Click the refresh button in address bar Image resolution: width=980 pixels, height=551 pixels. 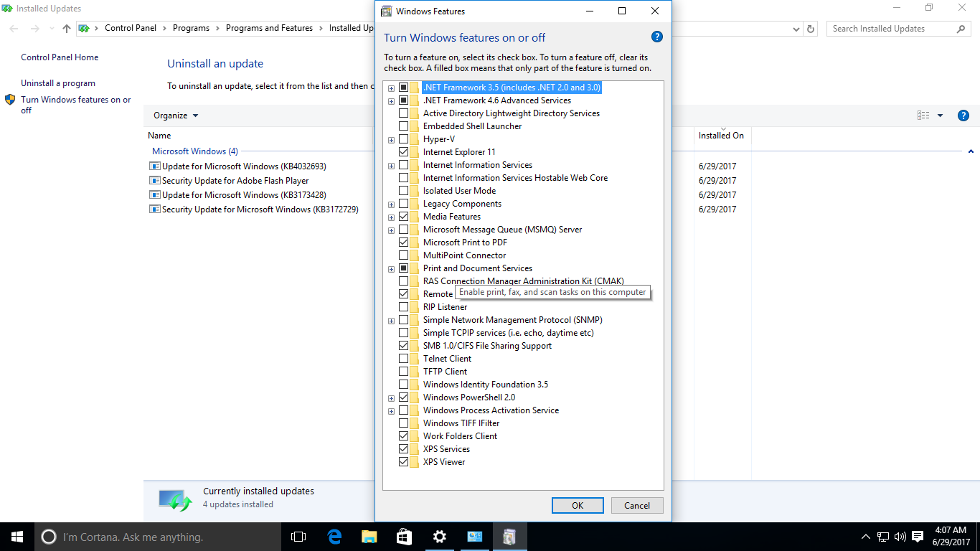click(811, 29)
